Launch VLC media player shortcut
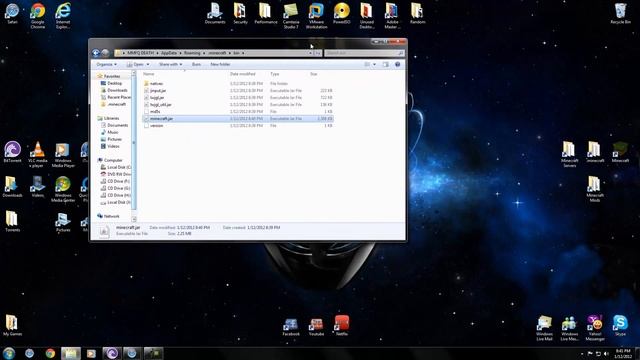 click(38, 154)
